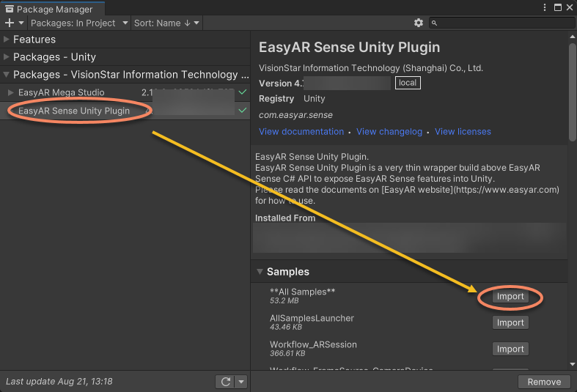
Task: Open the View documentation link
Action: pos(301,132)
